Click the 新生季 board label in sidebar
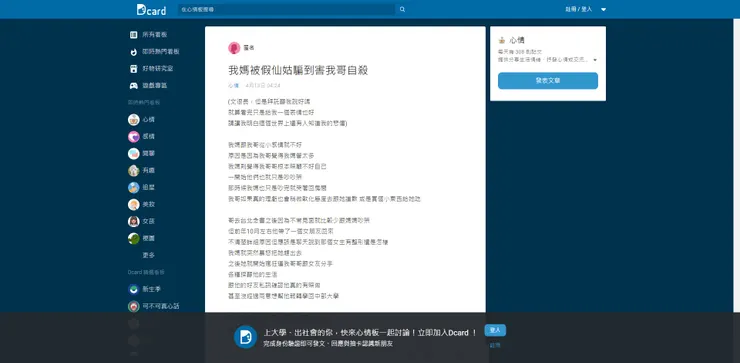 (151, 289)
